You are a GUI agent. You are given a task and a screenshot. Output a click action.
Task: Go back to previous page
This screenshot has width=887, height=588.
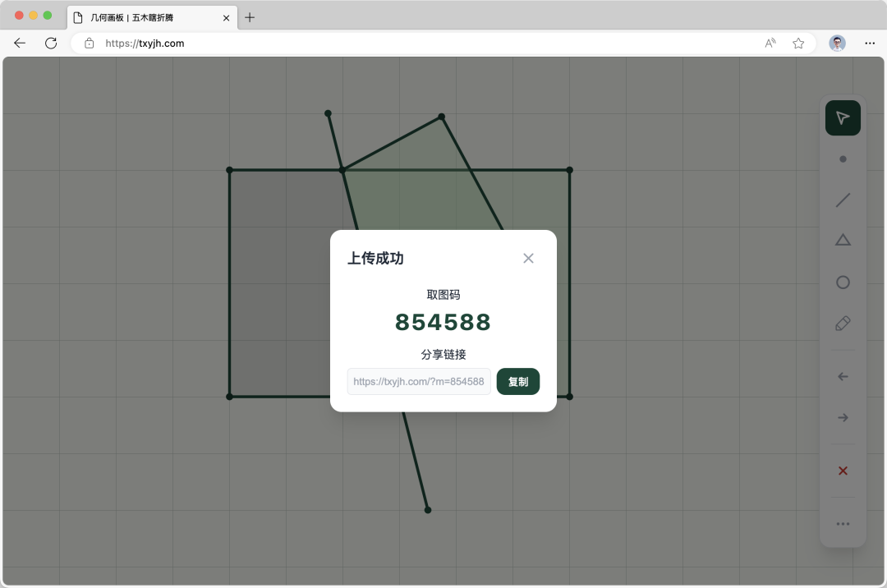20,44
